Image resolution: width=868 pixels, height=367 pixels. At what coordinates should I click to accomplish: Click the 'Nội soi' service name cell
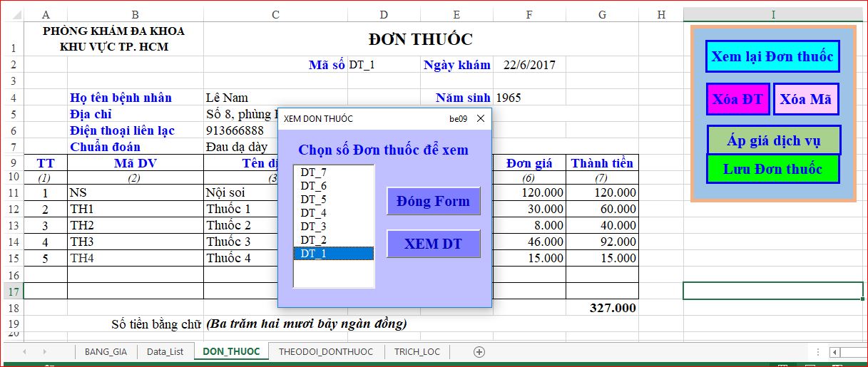(240, 192)
